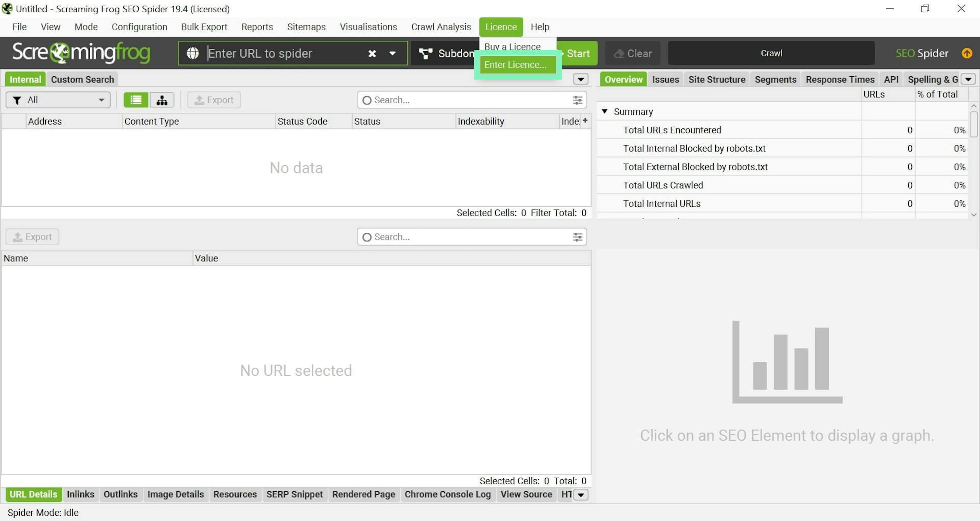
Task: Open the View Source tab
Action: click(526, 494)
